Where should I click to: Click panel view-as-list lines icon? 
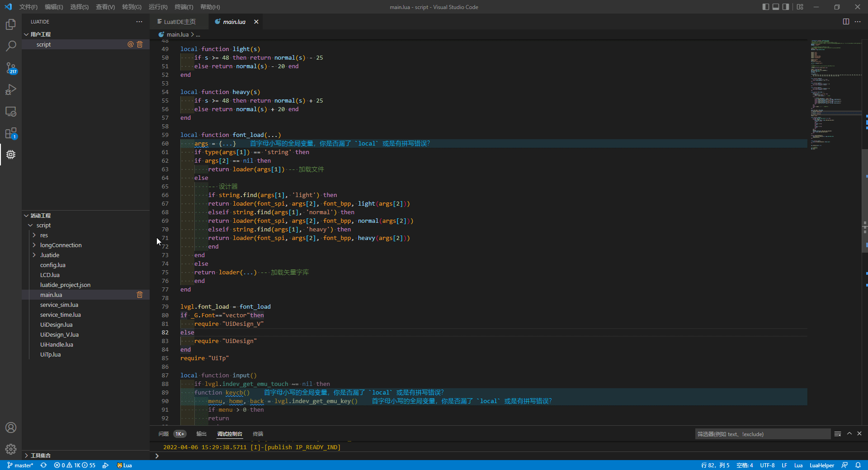pyautogui.click(x=838, y=434)
